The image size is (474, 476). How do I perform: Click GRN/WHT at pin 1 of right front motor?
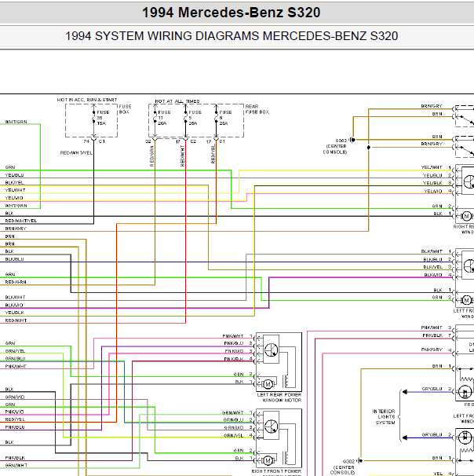pyautogui.click(x=232, y=413)
